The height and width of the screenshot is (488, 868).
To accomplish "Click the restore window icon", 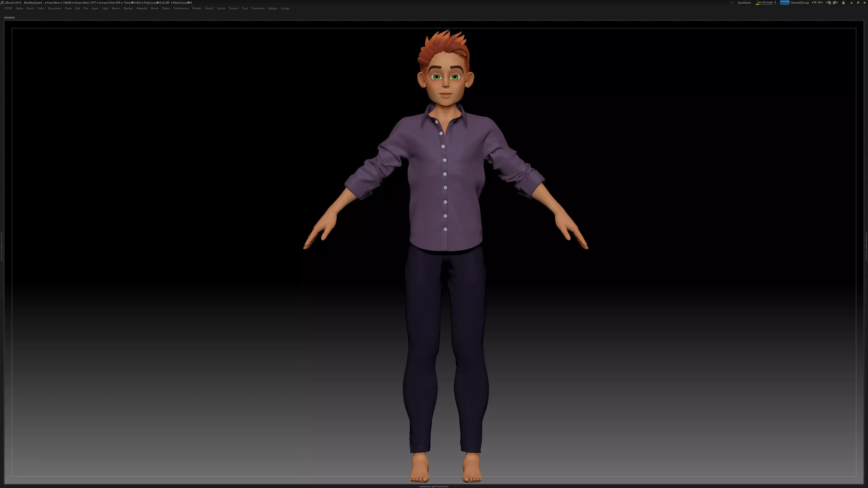I will point(858,3).
